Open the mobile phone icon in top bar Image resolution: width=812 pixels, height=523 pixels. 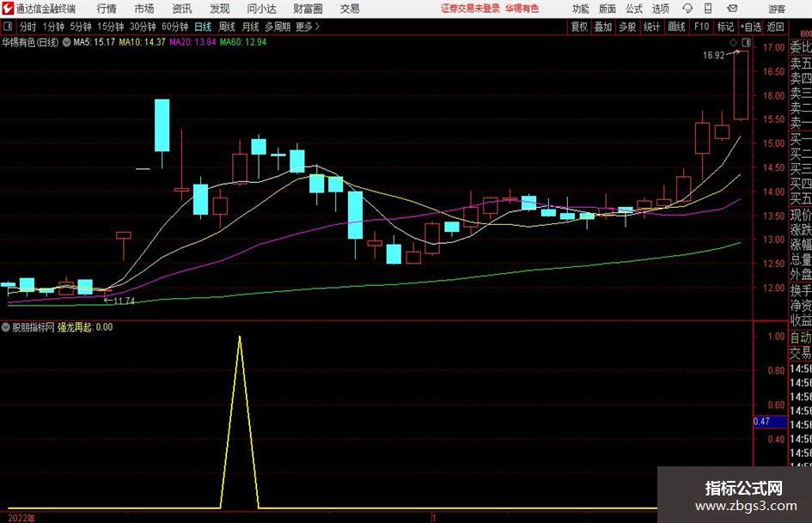tap(708, 9)
